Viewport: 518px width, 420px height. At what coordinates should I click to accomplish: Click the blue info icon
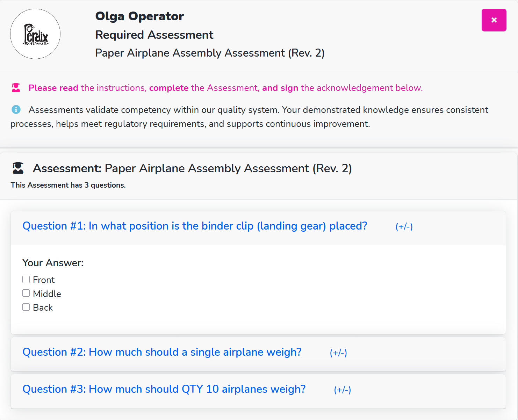click(x=16, y=110)
